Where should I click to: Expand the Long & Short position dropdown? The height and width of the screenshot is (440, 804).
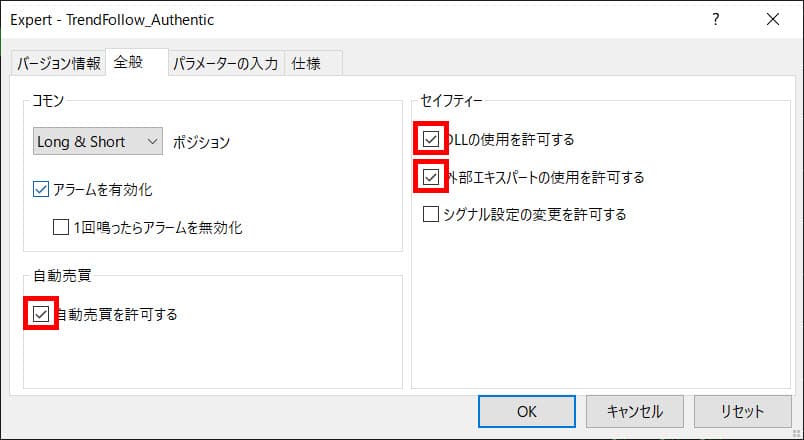[x=97, y=142]
